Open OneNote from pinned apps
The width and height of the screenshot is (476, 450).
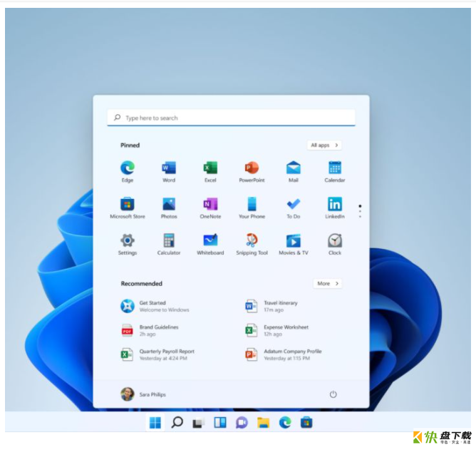210,208
